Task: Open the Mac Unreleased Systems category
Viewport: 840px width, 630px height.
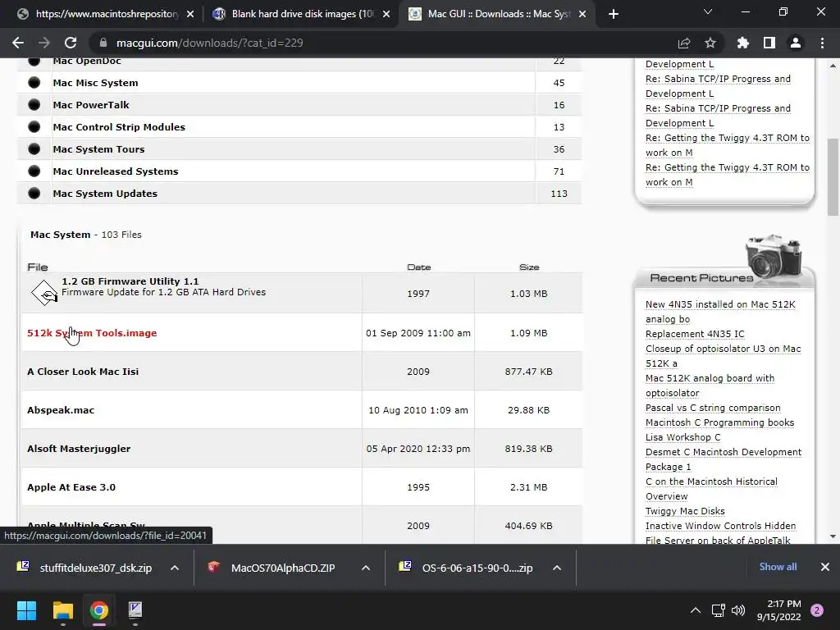Action: point(116,171)
